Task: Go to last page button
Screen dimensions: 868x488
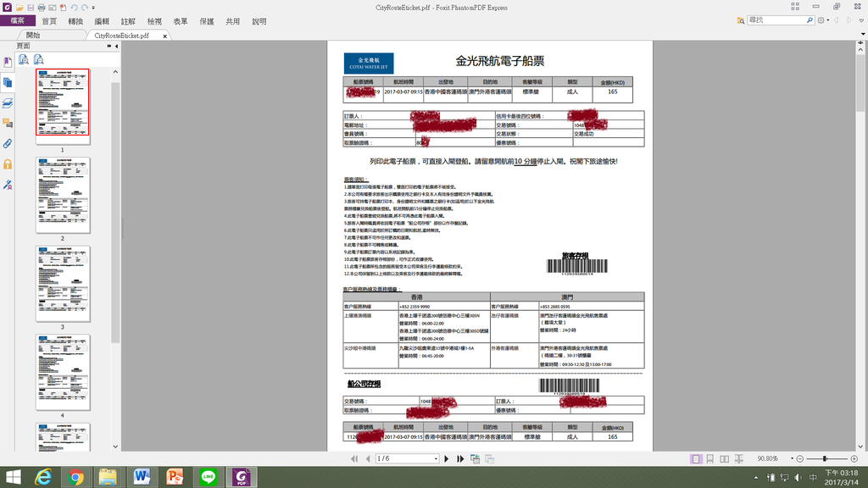Action: point(460,458)
